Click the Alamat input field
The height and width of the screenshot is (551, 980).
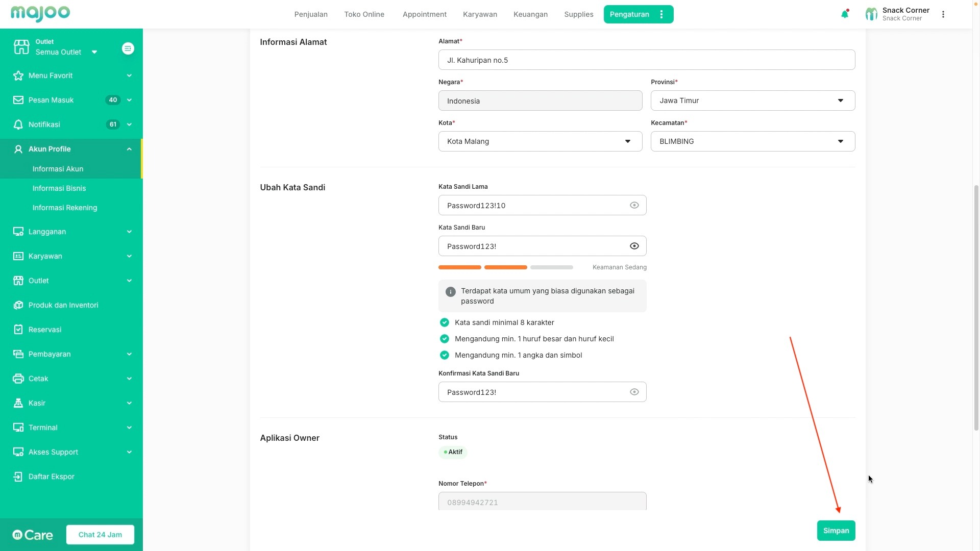[646, 60]
